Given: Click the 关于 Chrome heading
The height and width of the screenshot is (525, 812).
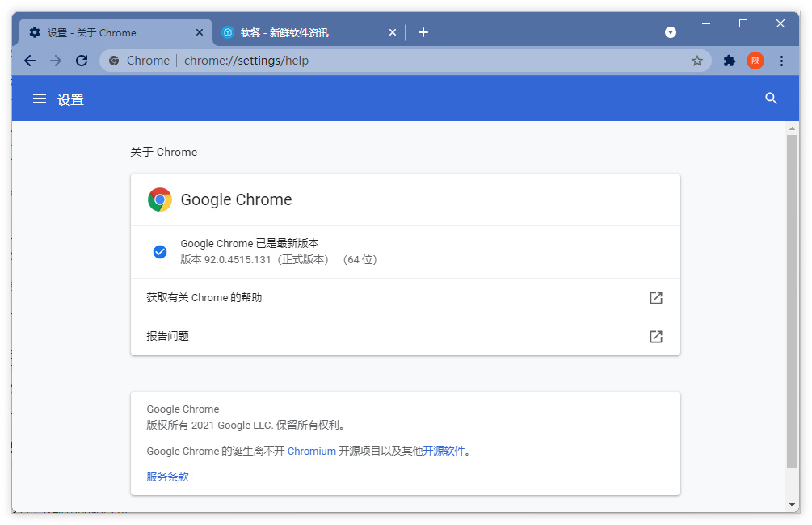Looking at the screenshot, I should (164, 152).
